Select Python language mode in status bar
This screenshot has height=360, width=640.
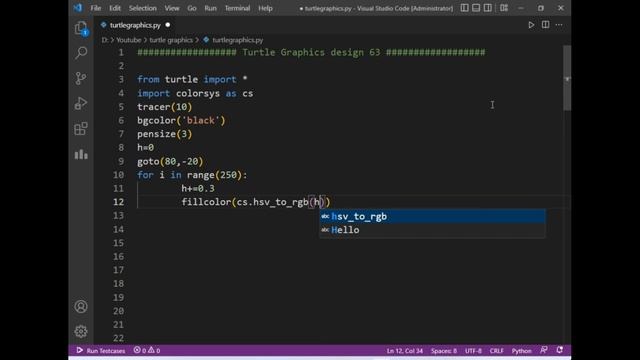pyautogui.click(x=522, y=351)
